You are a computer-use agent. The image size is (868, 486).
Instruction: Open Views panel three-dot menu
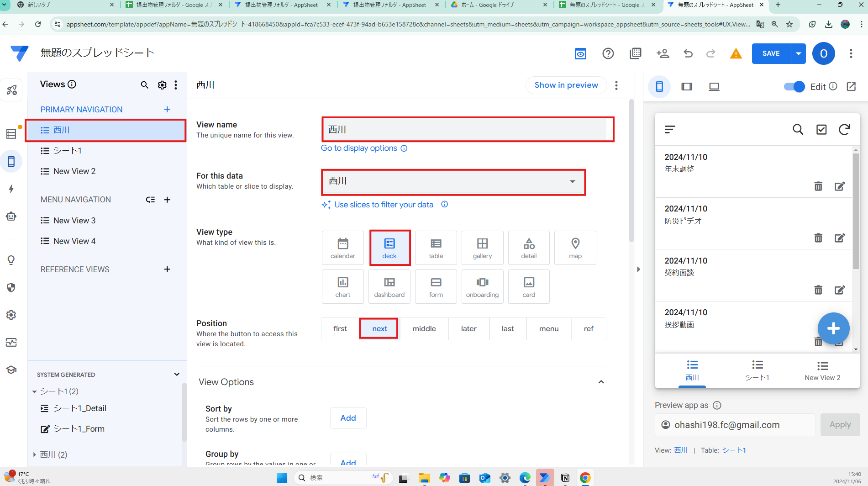click(176, 85)
